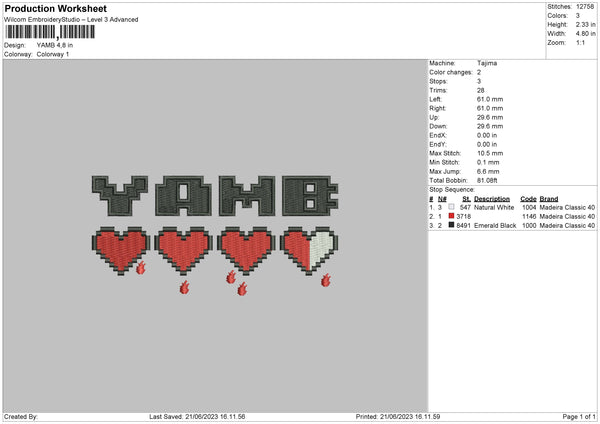The height and width of the screenshot is (424, 600).
Task: Click the 'Up:' measurement label
Action: [434, 117]
